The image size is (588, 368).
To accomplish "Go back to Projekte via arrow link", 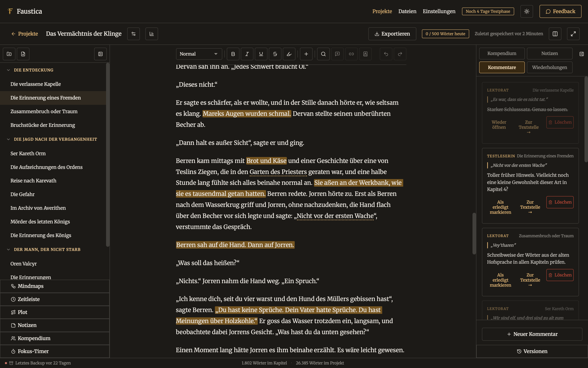I will pyautogui.click(x=24, y=34).
